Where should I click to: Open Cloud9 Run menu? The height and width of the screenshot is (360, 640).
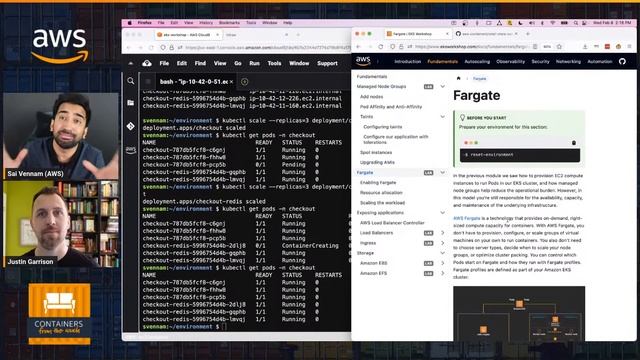coord(254,63)
